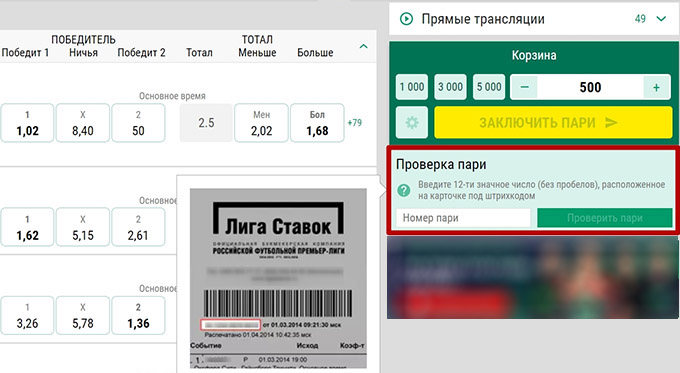Click the ТОТАЛ column header
This screenshot has height=373, width=680.
click(257, 40)
